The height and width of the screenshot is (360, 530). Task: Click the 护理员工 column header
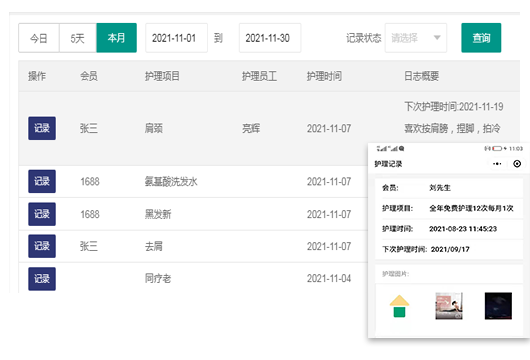tap(259, 76)
